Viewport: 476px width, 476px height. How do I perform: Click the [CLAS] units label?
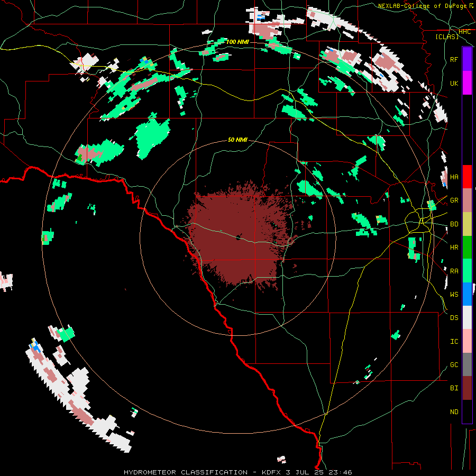[447, 36]
